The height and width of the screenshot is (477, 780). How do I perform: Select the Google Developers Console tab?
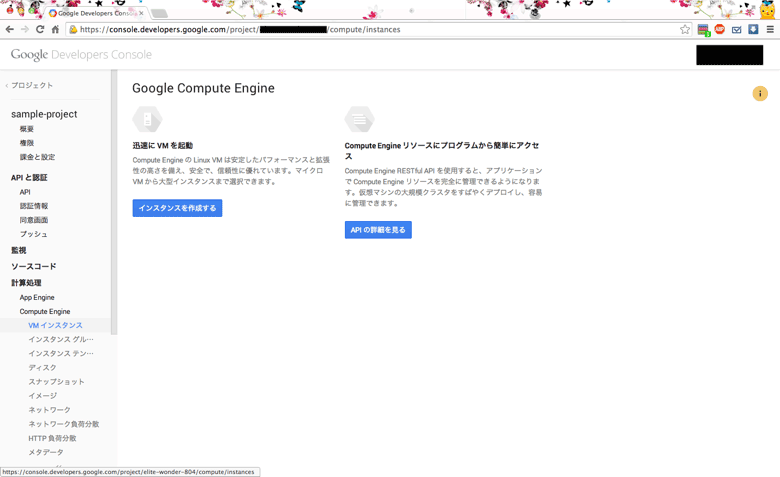96,13
